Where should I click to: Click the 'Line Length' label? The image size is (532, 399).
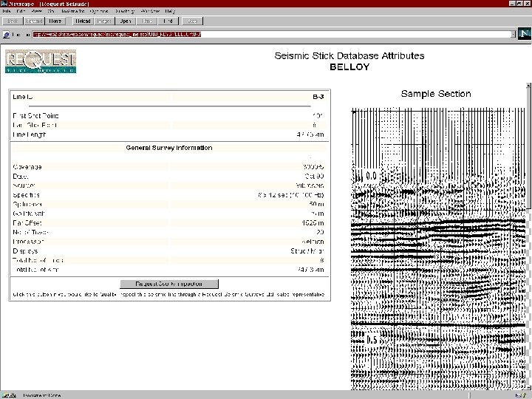(x=29, y=134)
